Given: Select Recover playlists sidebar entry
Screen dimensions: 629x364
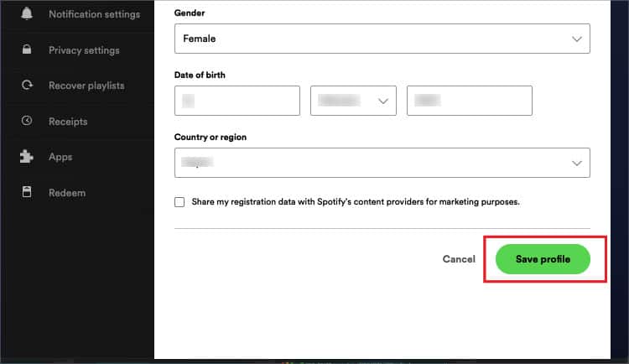Looking at the screenshot, I should [x=86, y=86].
